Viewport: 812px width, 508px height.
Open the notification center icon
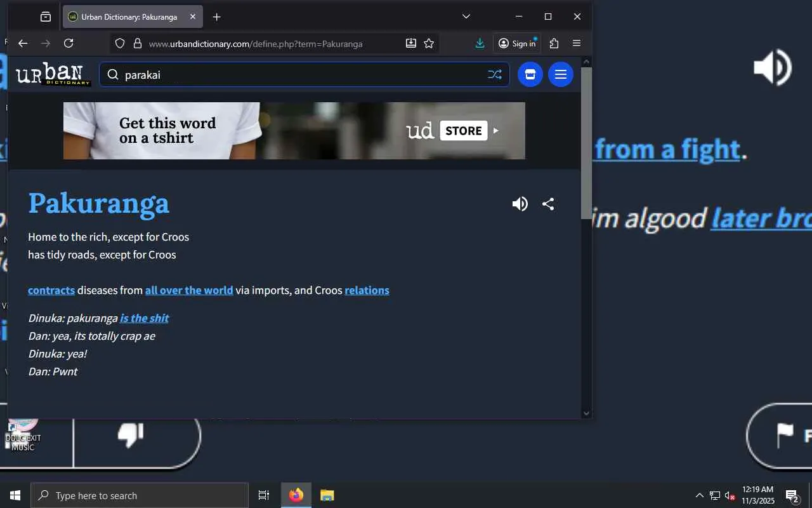(792, 495)
